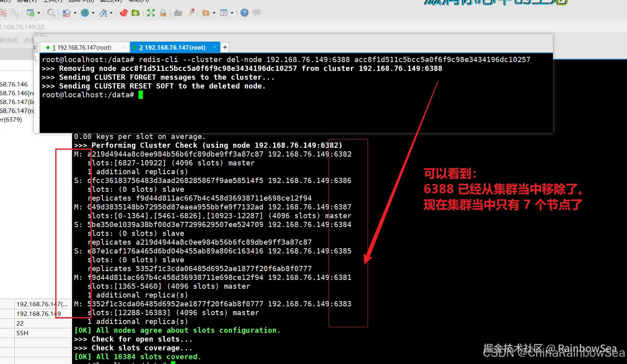Close the active tab 2
627x364 pixels.
tap(215, 47)
